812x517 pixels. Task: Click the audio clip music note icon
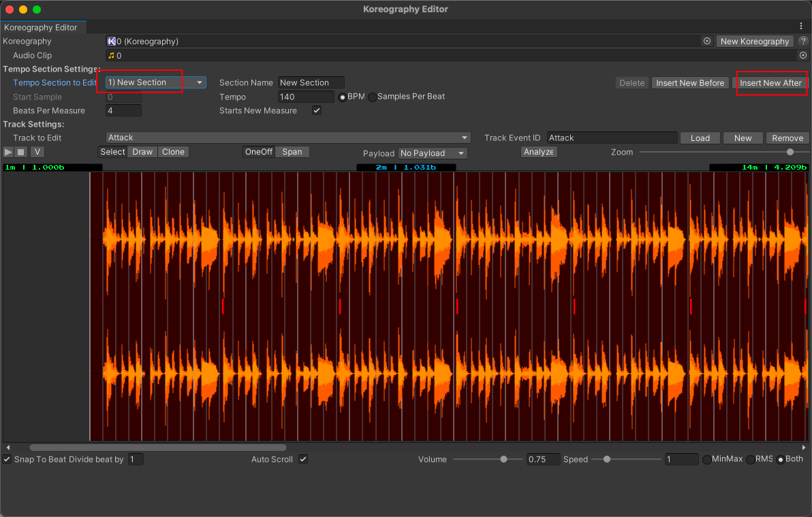[x=111, y=55]
